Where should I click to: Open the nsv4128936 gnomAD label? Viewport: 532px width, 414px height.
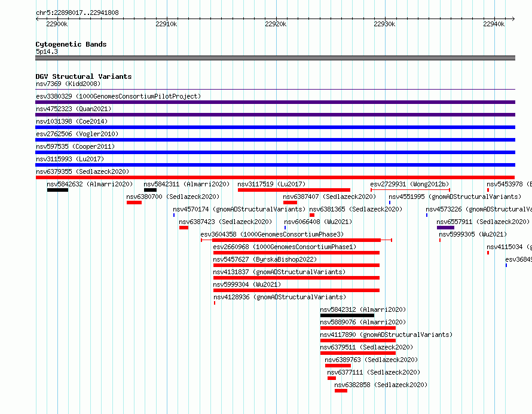click(x=280, y=297)
